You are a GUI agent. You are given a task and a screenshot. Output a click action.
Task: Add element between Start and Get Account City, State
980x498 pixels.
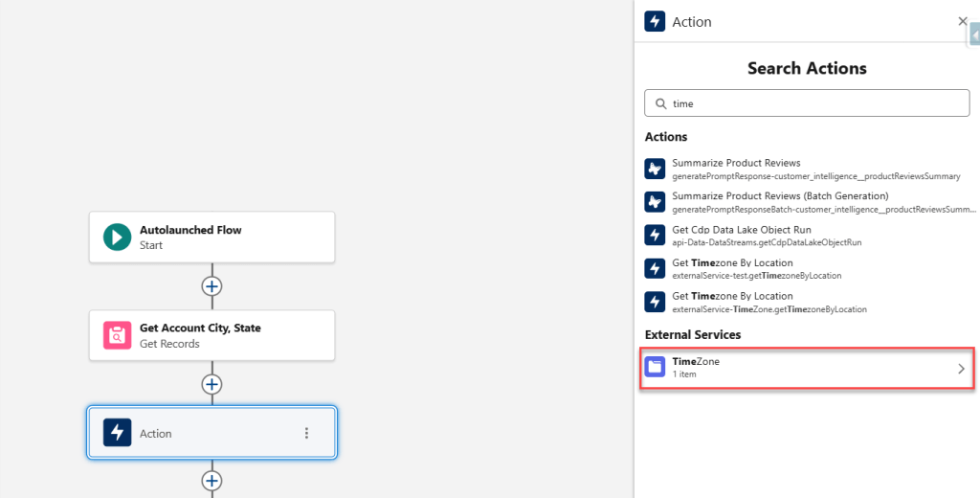coord(212,286)
